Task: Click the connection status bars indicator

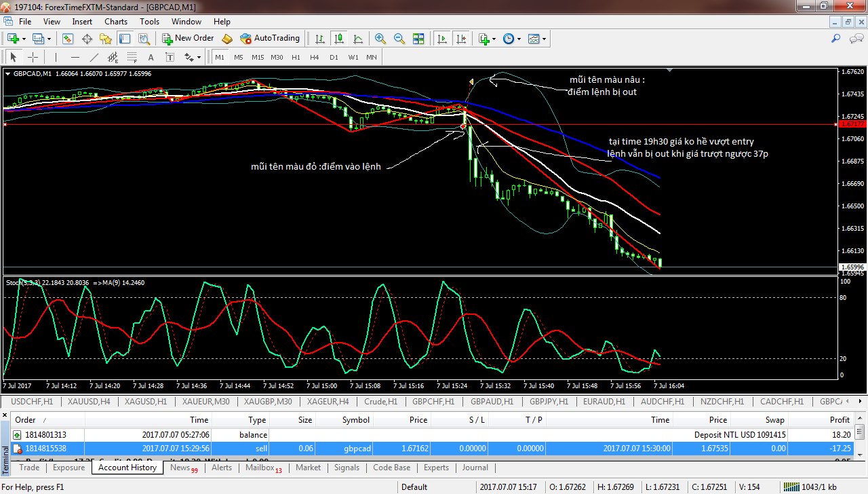Action: click(x=791, y=487)
